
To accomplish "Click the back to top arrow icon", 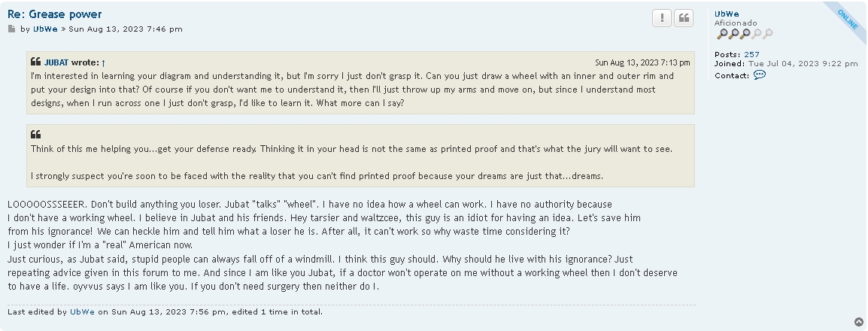I will click(x=858, y=322).
